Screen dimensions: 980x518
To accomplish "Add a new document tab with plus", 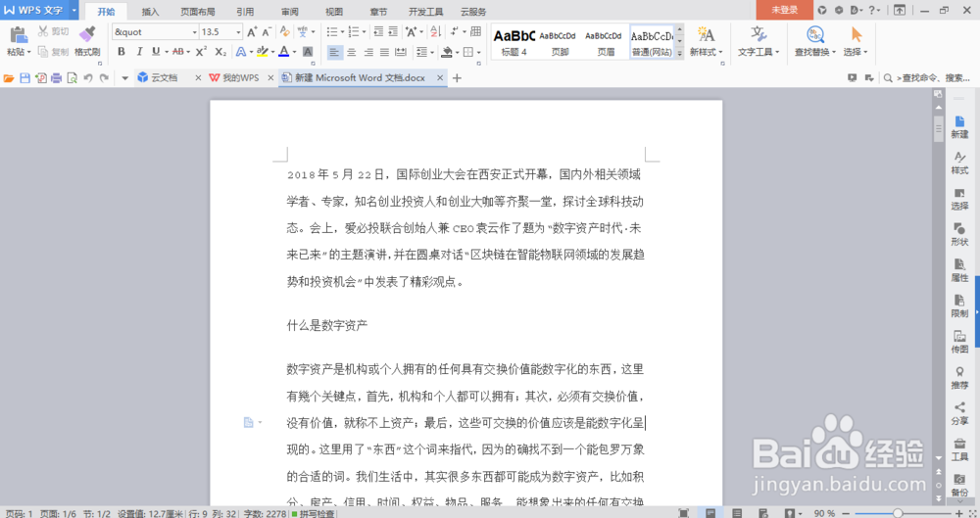I will click(x=457, y=78).
